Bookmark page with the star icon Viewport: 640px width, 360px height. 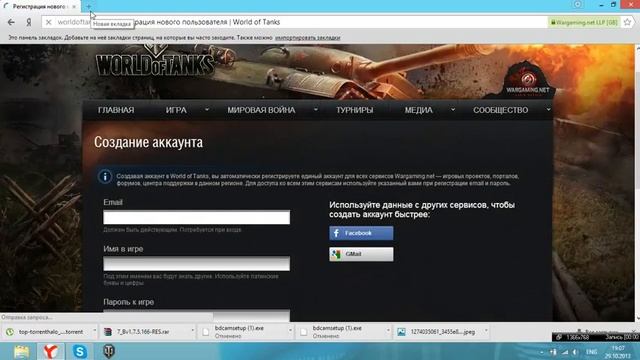tap(627, 22)
